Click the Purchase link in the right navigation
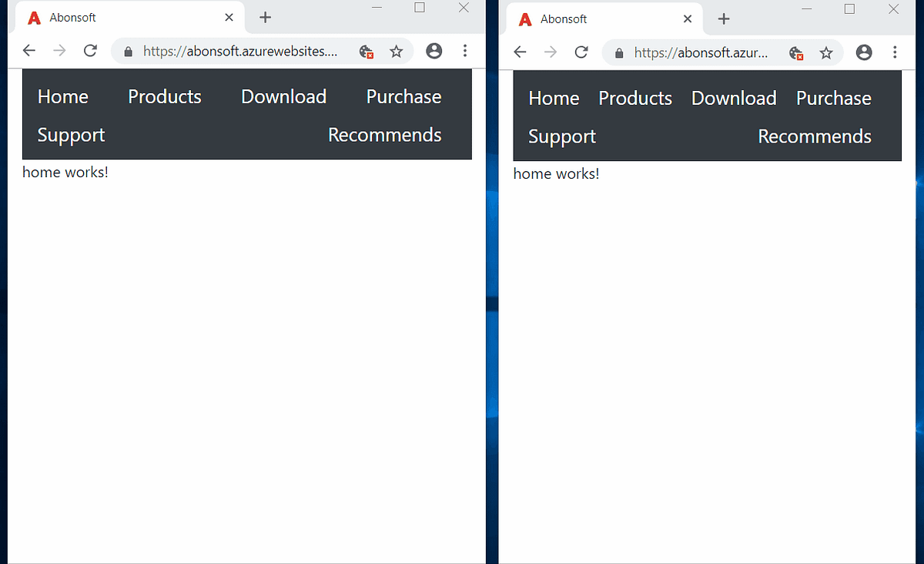 pos(834,98)
